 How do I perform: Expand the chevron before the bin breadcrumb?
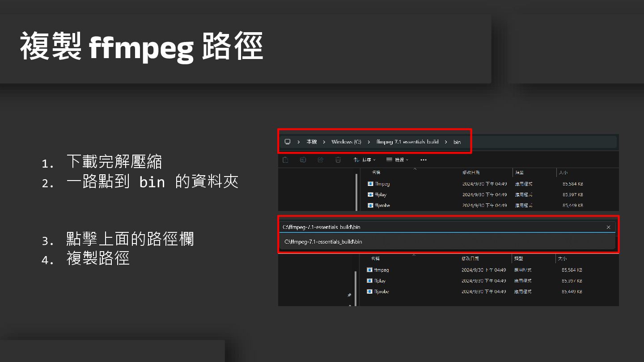(446, 142)
